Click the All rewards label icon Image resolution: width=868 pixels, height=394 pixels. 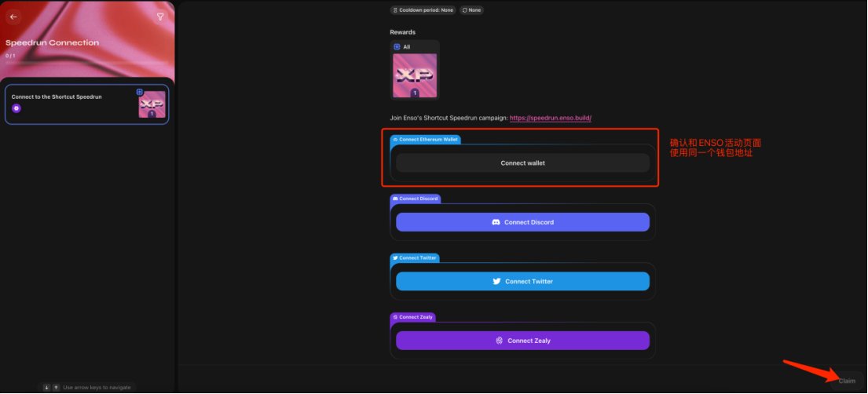coord(397,47)
